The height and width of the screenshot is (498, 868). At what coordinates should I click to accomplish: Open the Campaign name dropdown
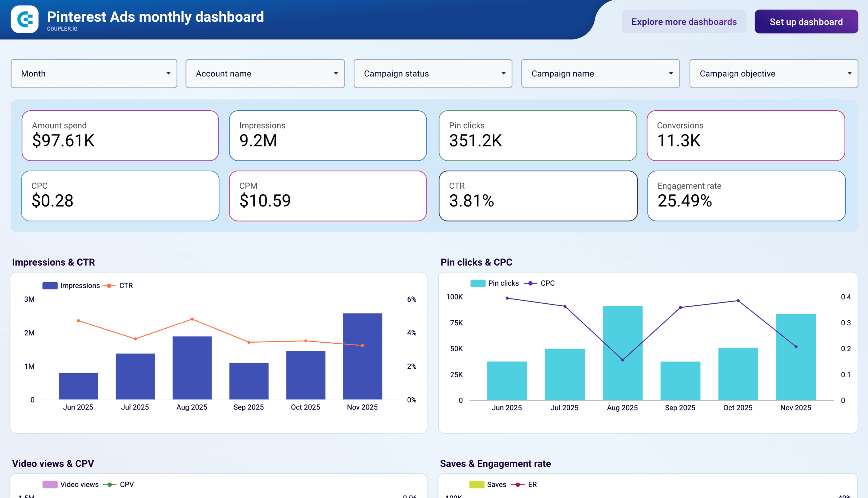(600, 74)
